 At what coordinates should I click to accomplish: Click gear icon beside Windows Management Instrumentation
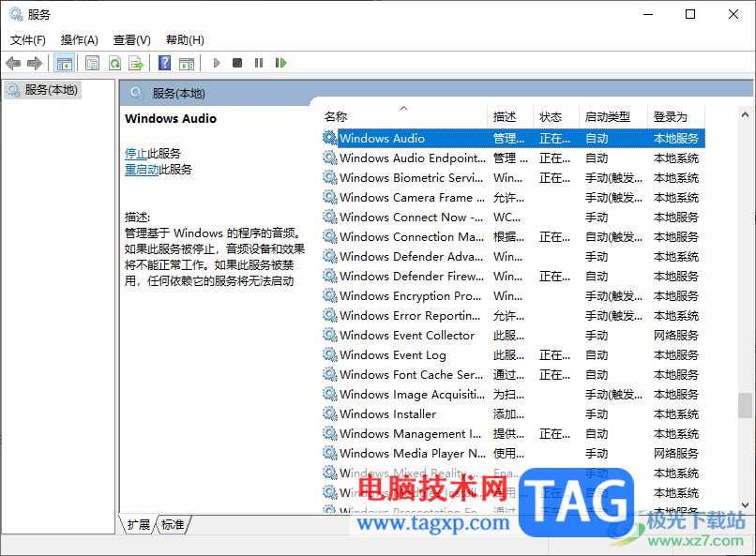click(330, 433)
